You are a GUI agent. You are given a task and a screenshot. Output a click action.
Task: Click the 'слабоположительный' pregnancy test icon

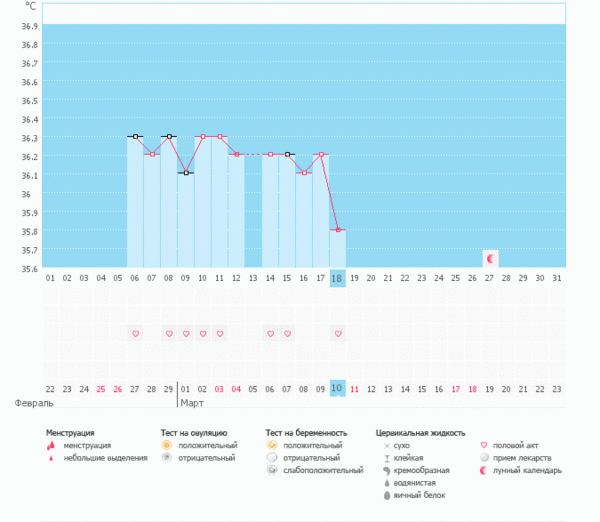[272, 470]
